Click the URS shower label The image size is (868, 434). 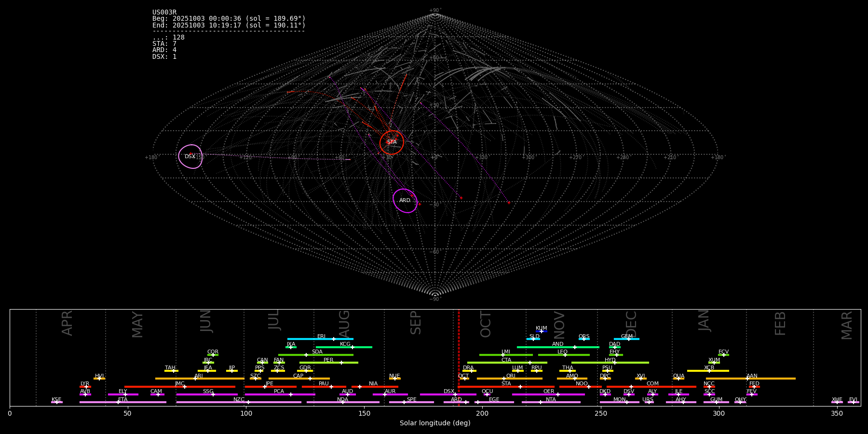648,400
